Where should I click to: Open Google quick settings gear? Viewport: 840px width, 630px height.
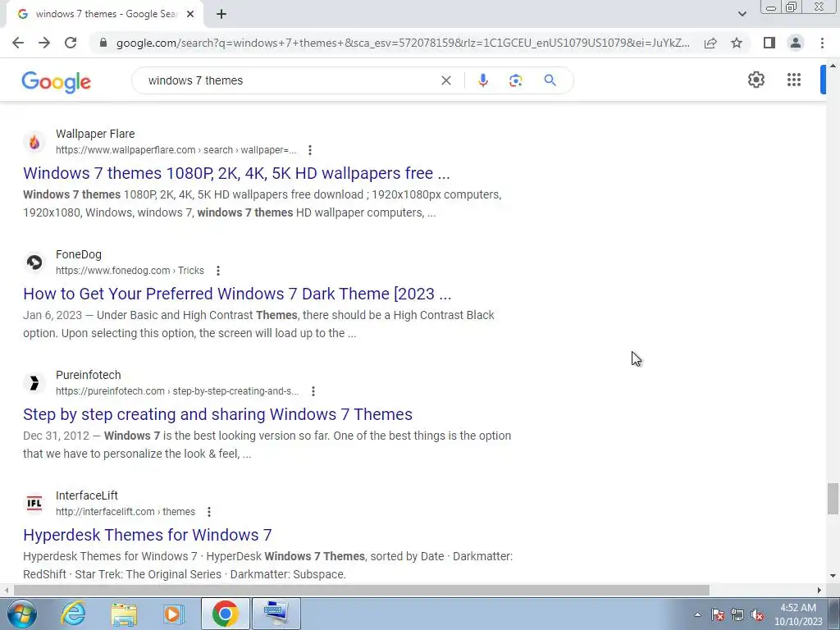(756, 80)
